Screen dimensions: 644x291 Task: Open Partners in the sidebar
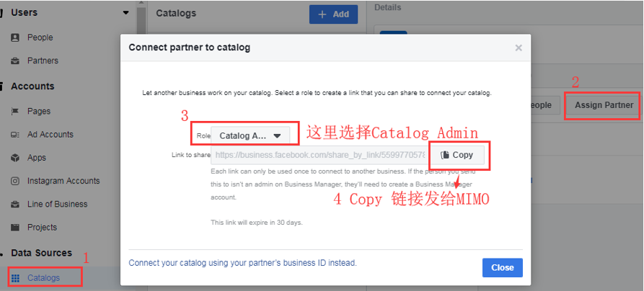[43, 61]
